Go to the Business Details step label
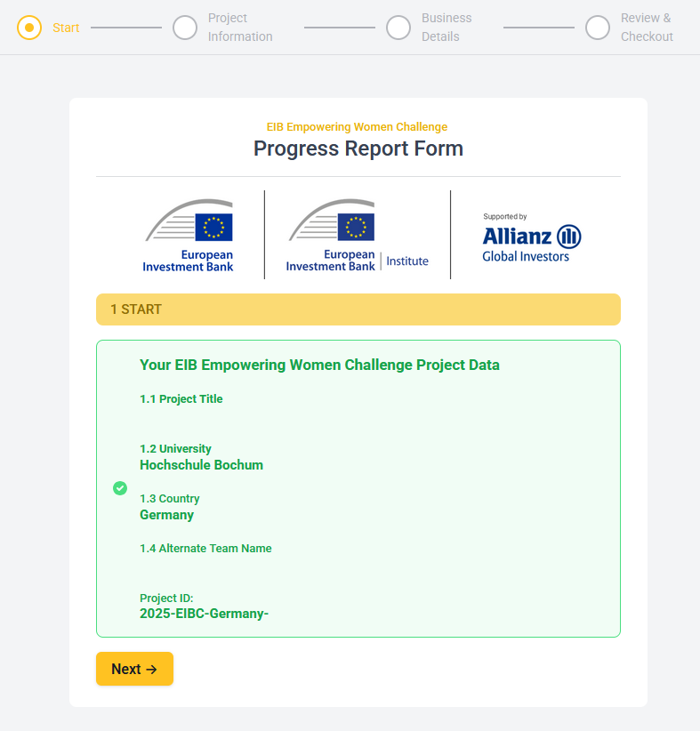 tap(447, 27)
